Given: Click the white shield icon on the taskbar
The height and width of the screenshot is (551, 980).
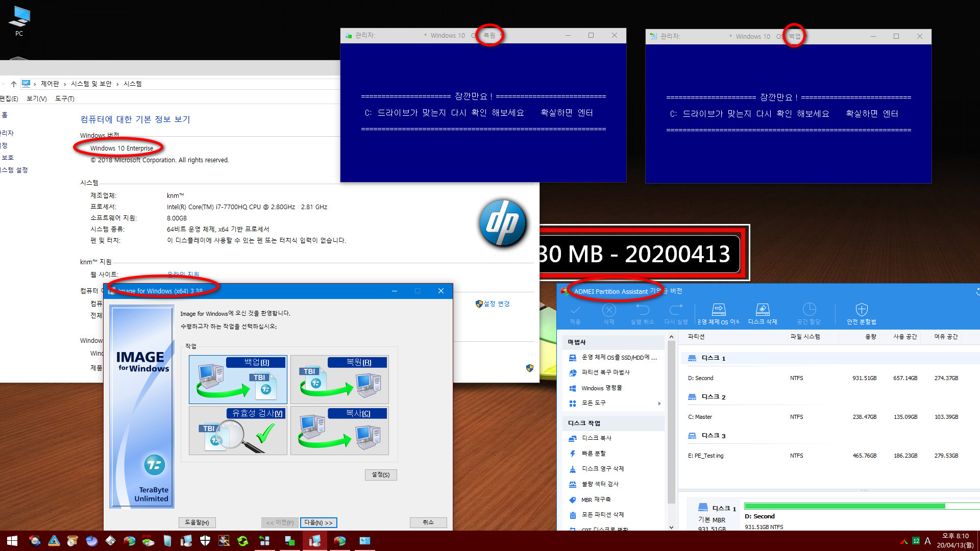Looking at the screenshot, I should point(205,541).
